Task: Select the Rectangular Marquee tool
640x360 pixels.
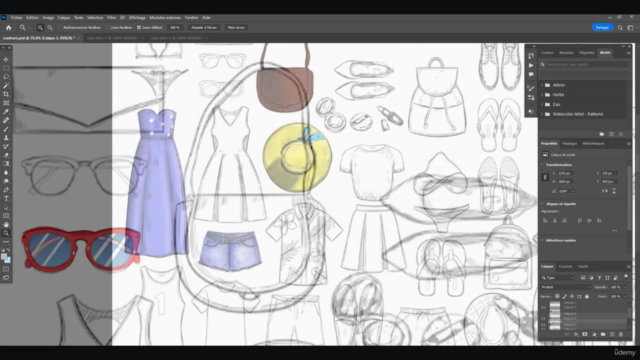Action: click(x=6, y=68)
